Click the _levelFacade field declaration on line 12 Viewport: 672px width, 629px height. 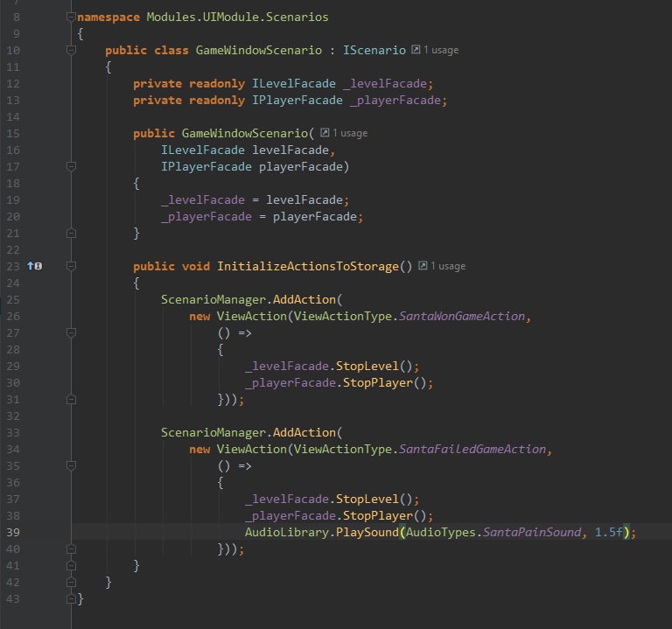point(385,83)
